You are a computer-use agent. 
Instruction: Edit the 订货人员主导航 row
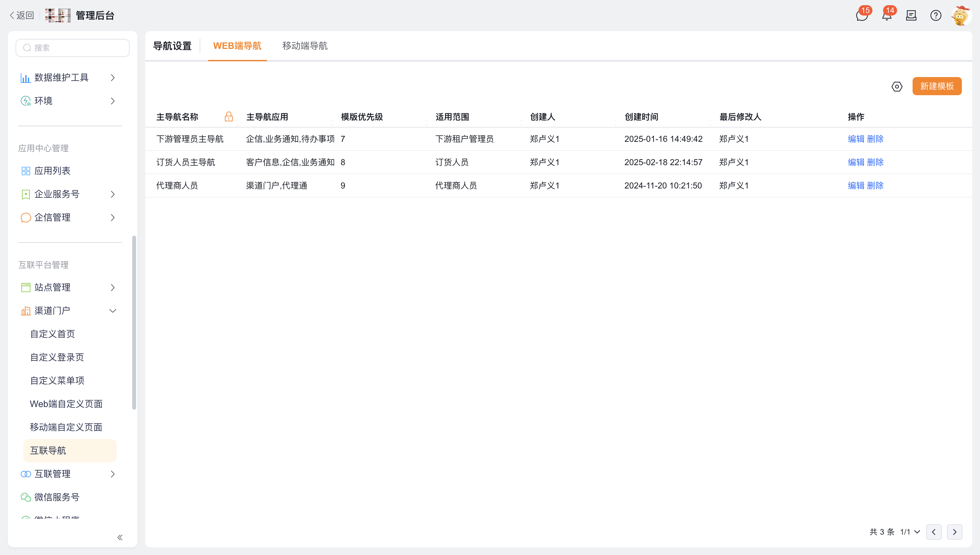(856, 162)
